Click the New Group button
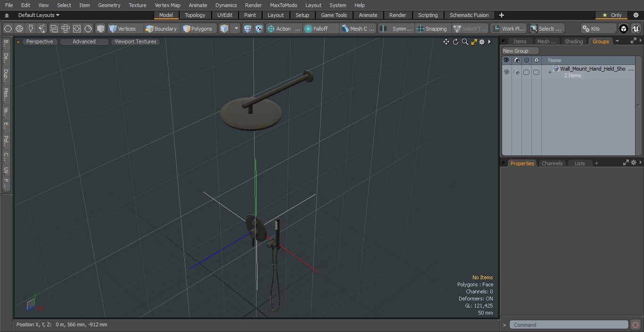 point(520,51)
